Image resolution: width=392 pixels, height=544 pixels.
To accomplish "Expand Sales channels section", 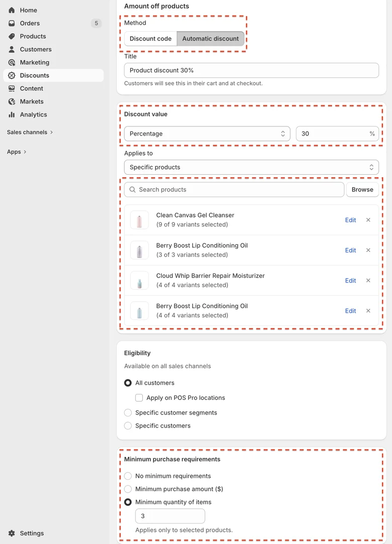I will click(x=30, y=132).
